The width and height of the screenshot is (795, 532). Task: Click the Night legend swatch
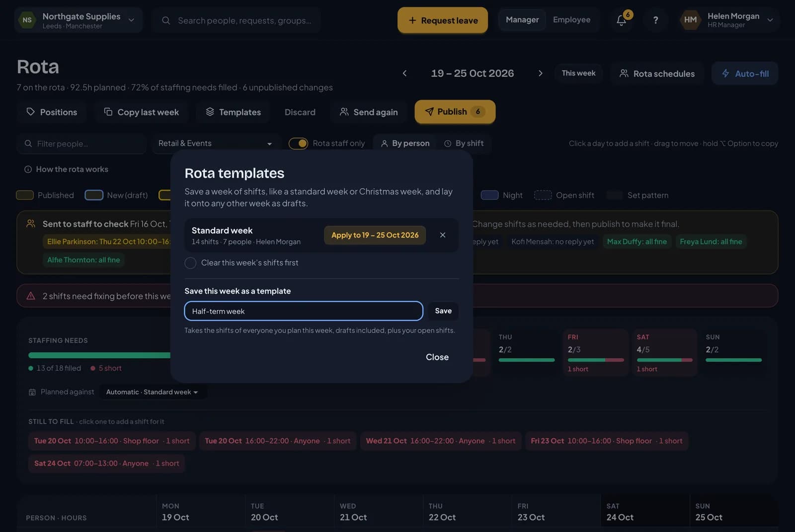click(489, 195)
